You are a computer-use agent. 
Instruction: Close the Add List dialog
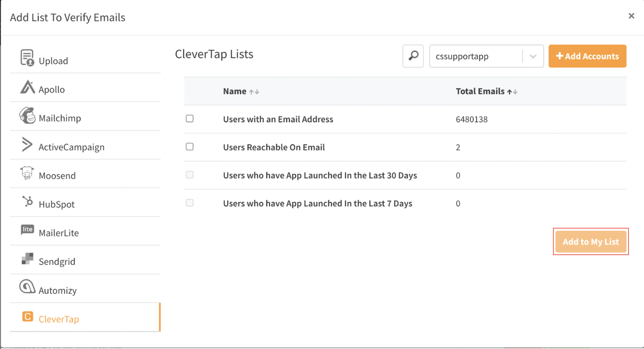coord(631,16)
